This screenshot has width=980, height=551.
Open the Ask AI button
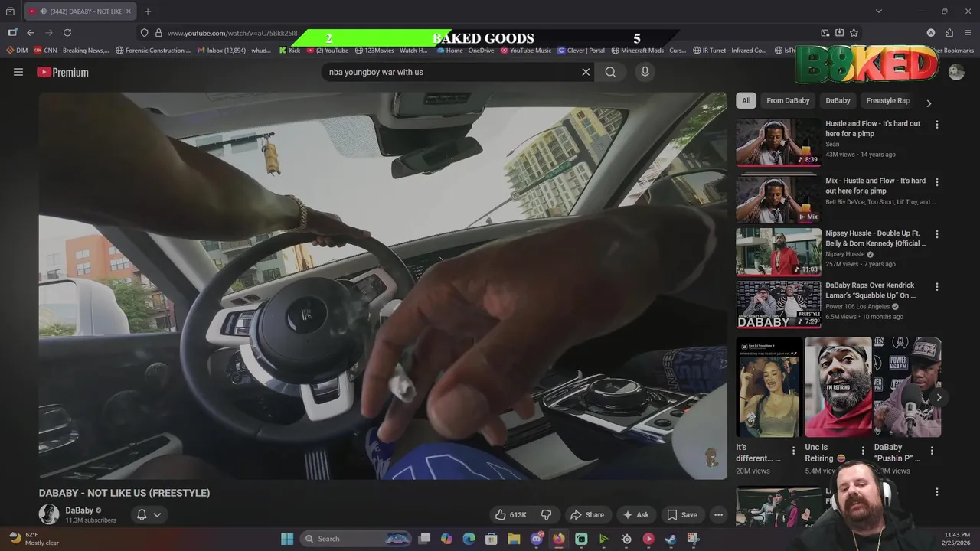tap(635, 515)
